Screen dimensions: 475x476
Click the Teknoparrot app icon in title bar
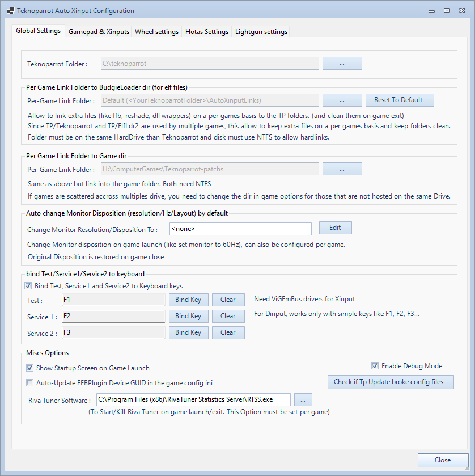(11, 11)
